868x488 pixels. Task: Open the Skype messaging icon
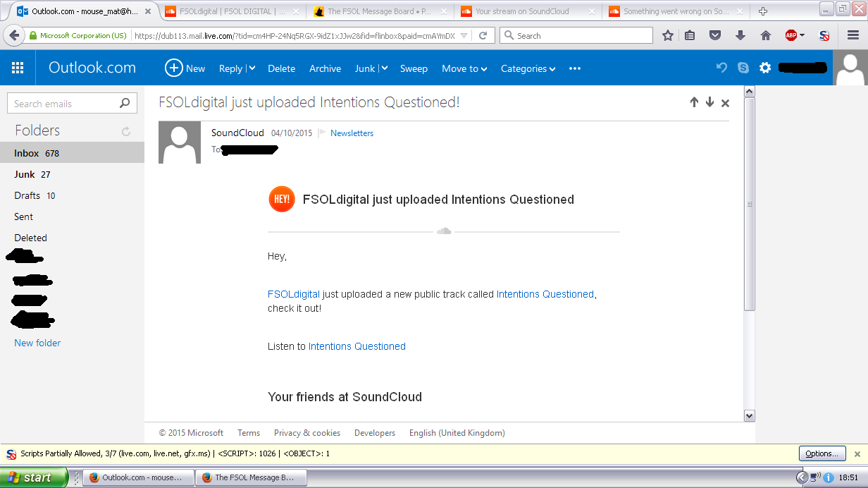pos(743,68)
